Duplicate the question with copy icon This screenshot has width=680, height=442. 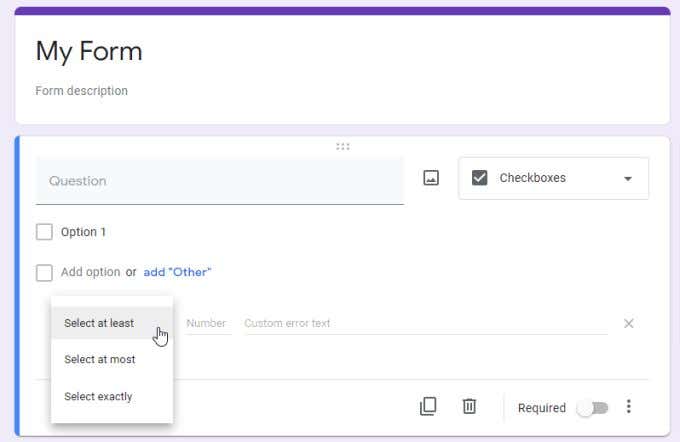[428, 406]
